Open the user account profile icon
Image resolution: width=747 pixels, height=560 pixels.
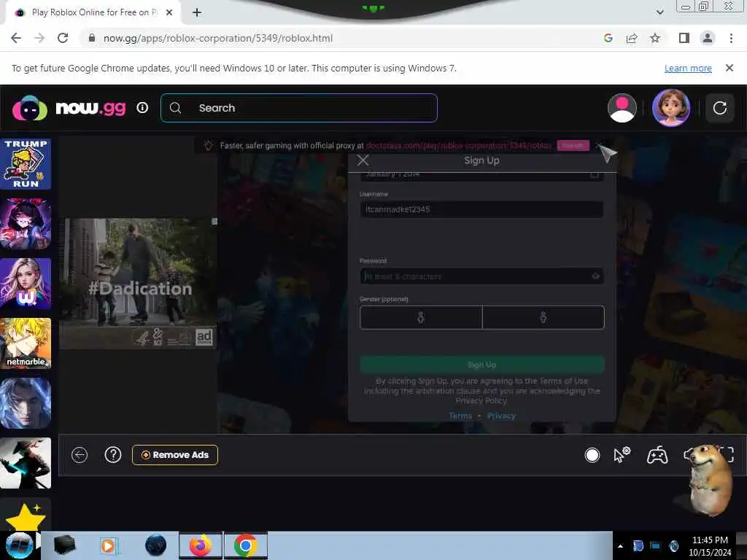pos(622,108)
